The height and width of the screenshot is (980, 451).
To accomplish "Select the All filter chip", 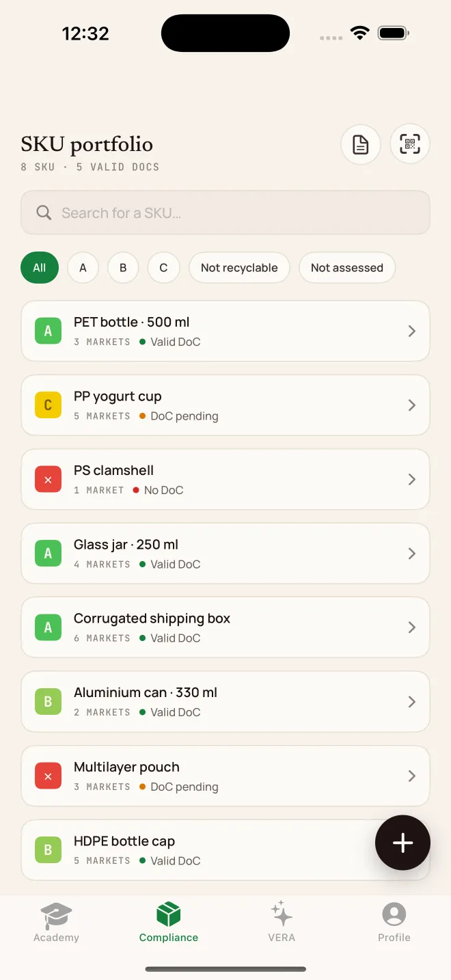I will click(x=40, y=268).
